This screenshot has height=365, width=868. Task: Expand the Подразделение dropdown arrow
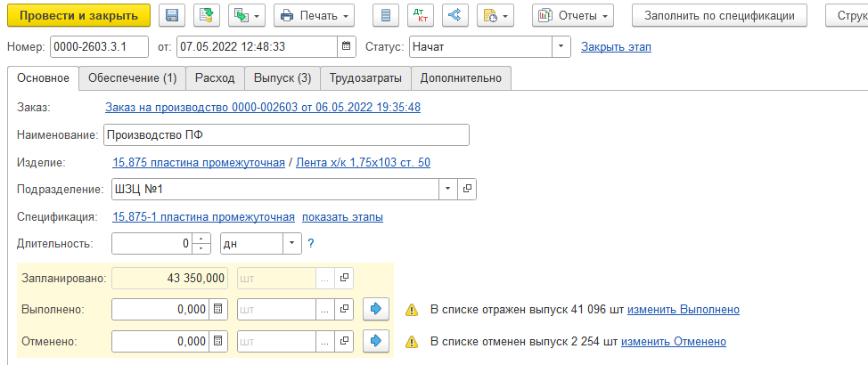pyautogui.click(x=448, y=189)
